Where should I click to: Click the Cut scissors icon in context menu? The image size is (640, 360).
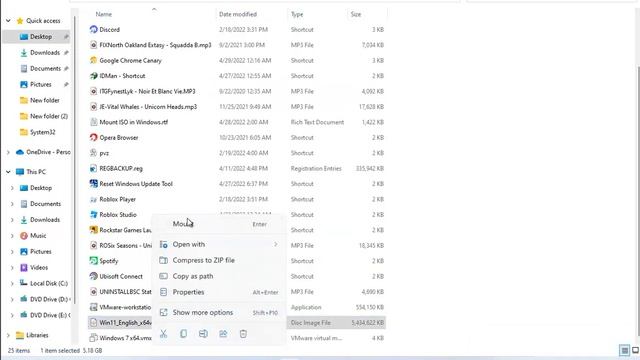coord(163,334)
